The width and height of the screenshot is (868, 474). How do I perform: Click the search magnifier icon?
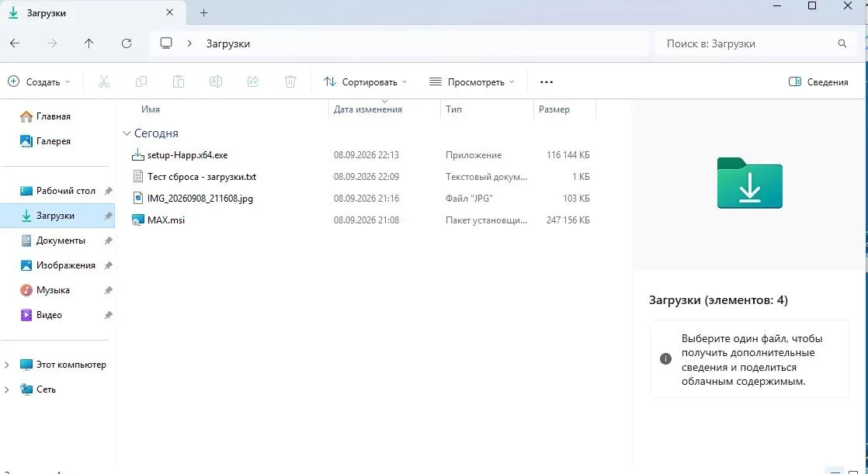click(x=842, y=43)
